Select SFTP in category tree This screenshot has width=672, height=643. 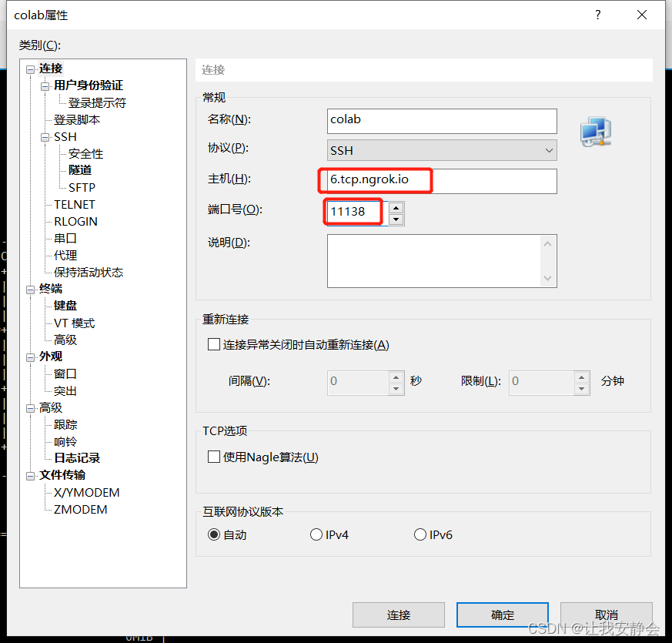82,187
